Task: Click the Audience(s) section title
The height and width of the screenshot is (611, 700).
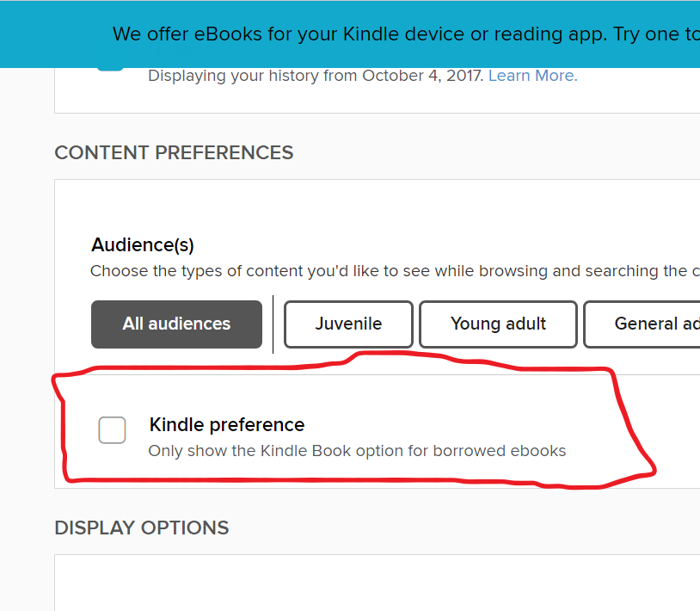Action: pos(143,245)
